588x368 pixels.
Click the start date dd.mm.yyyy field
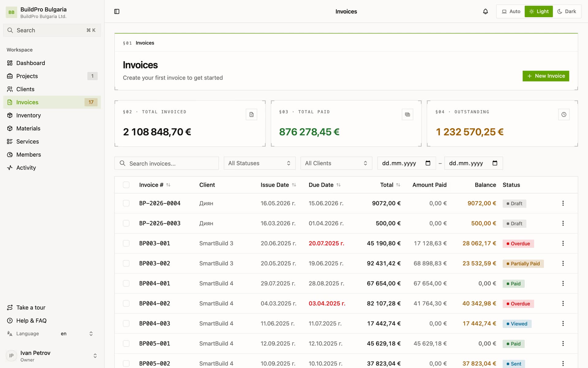(406, 163)
